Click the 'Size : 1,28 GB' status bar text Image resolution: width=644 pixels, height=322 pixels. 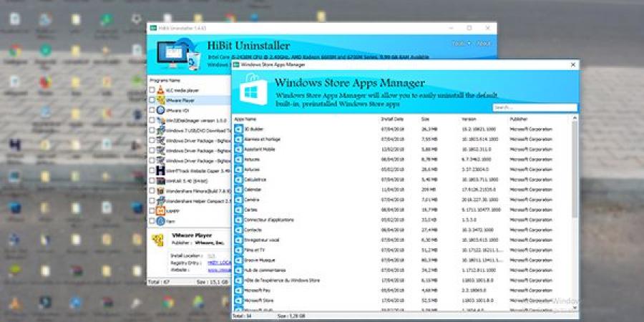[x=290, y=316]
